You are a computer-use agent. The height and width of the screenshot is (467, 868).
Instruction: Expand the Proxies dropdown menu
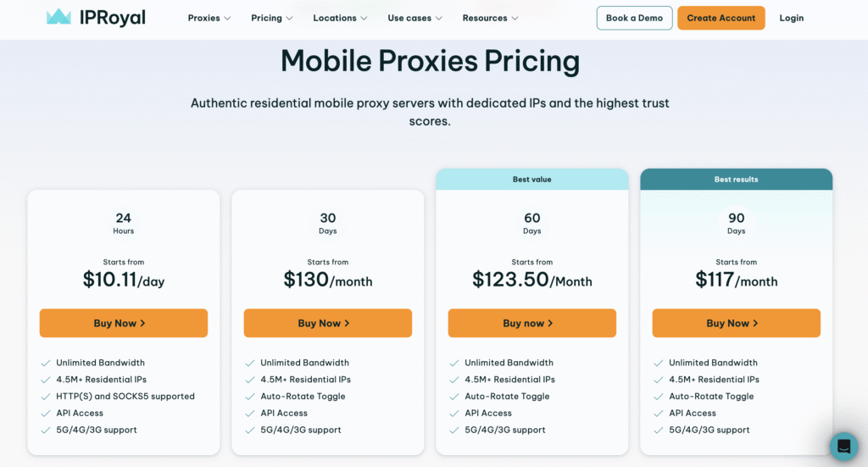click(209, 18)
